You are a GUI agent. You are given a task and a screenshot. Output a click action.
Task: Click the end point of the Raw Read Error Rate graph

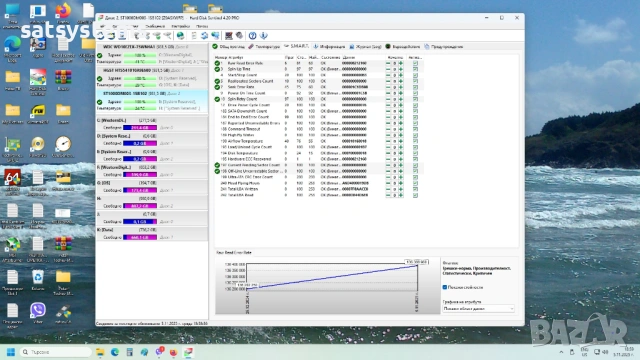(417, 266)
